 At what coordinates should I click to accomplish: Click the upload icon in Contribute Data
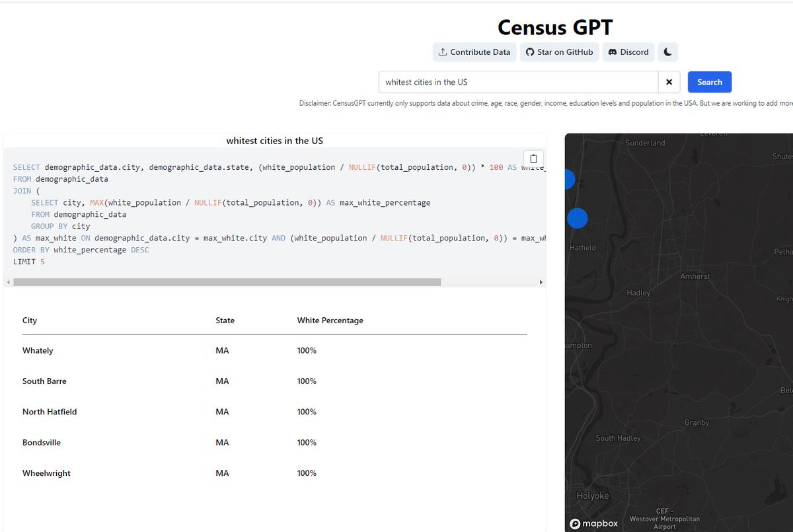(443, 52)
